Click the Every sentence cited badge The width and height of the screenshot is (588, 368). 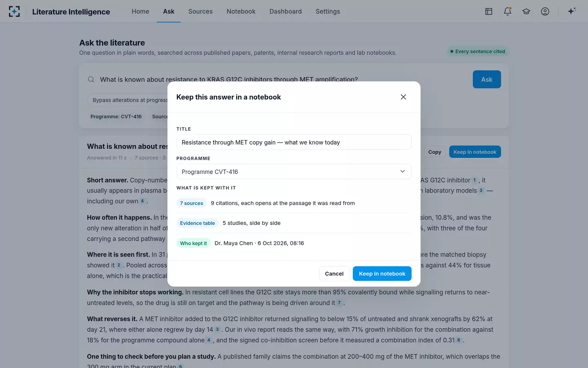[477, 52]
